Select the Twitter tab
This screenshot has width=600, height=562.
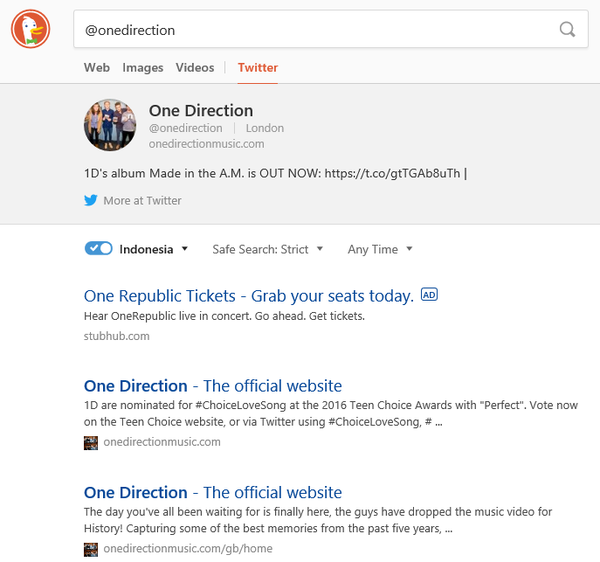258,68
